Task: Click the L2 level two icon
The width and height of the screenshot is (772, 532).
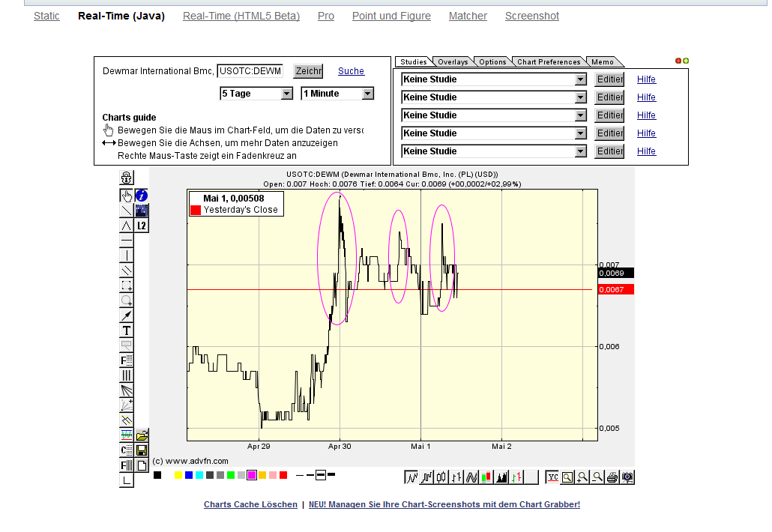Action: pyautogui.click(x=142, y=226)
